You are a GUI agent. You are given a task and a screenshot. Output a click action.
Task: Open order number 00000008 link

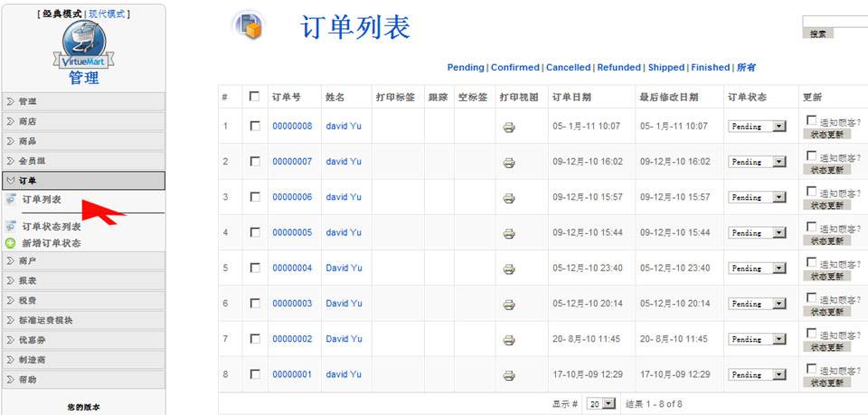click(x=292, y=127)
